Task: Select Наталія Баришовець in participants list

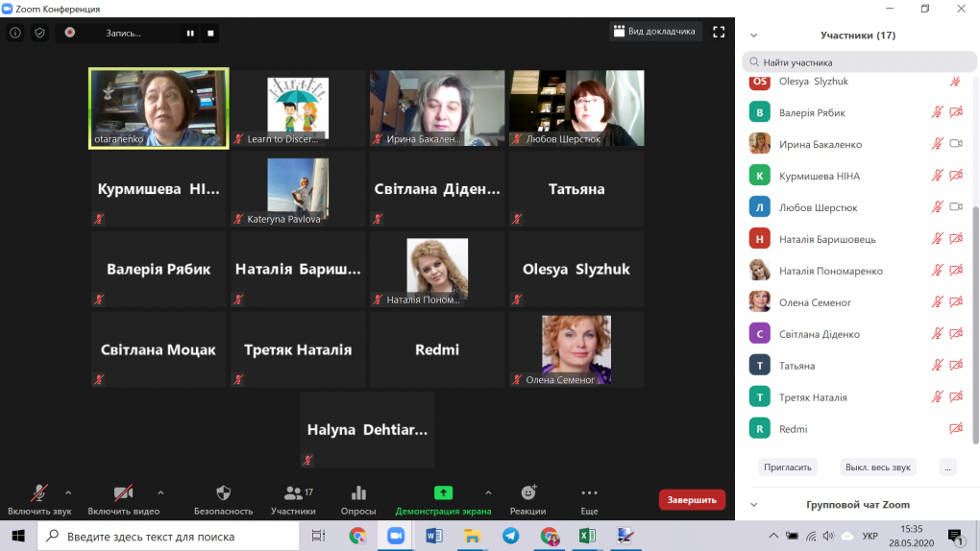Action: [857, 239]
